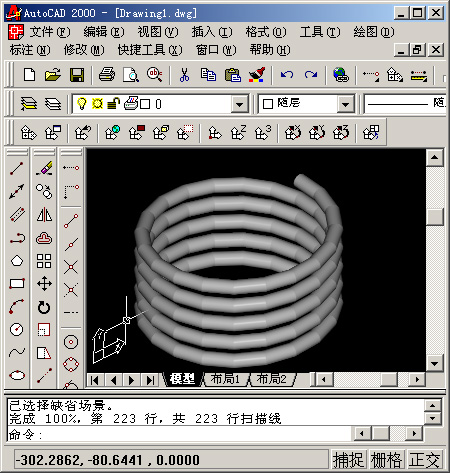Click the vertical scrollbar thumb of drawing area
The height and width of the screenshot is (473, 450).
[x=434, y=217]
